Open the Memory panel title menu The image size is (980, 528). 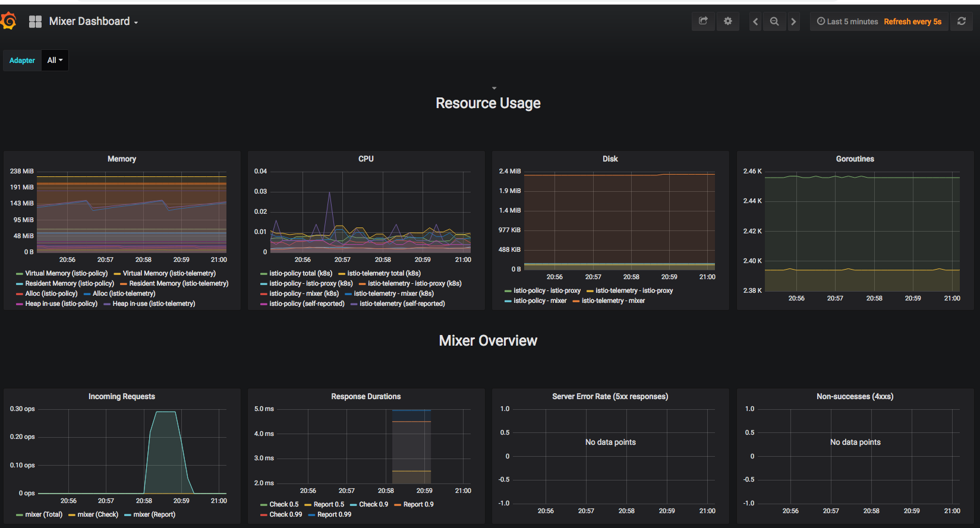pyautogui.click(x=122, y=159)
